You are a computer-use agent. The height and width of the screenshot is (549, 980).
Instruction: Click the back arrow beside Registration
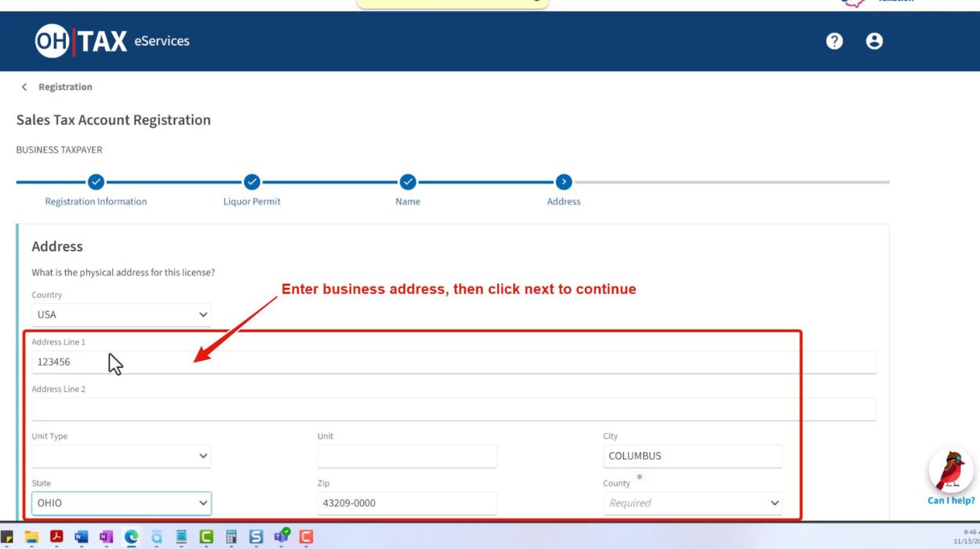24,87
